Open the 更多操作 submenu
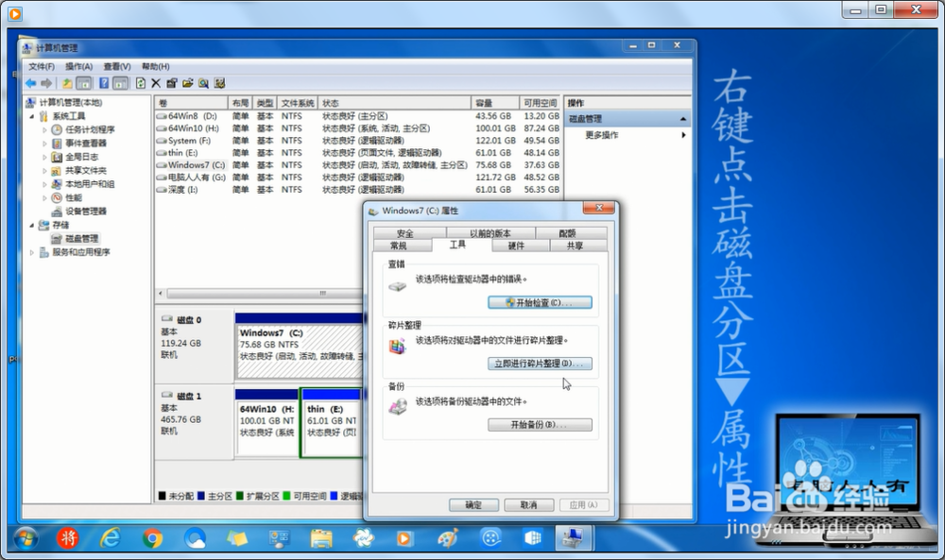The height and width of the screenshot is (560, 945). click(635, 135)
